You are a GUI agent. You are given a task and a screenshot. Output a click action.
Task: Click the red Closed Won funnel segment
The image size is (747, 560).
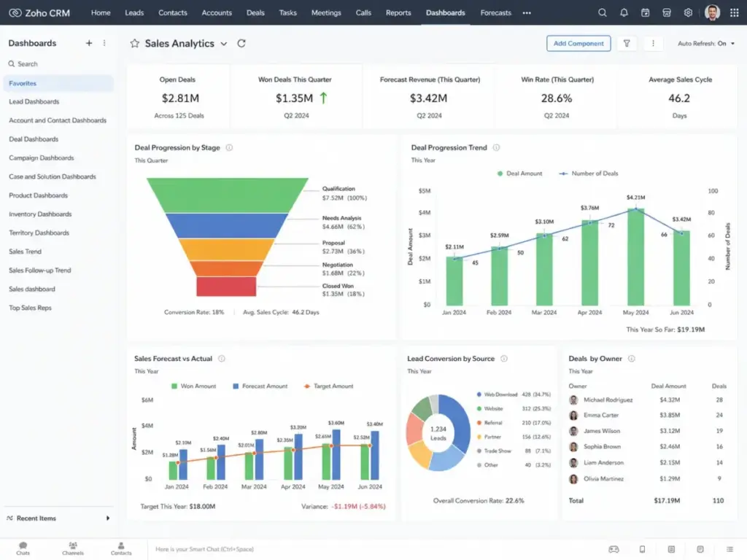pos(226,287)
